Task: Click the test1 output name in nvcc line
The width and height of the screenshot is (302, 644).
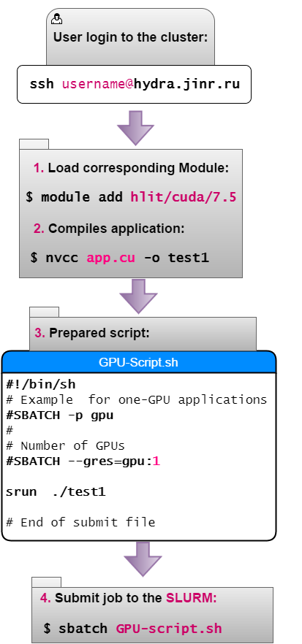Action: [189, 258]
